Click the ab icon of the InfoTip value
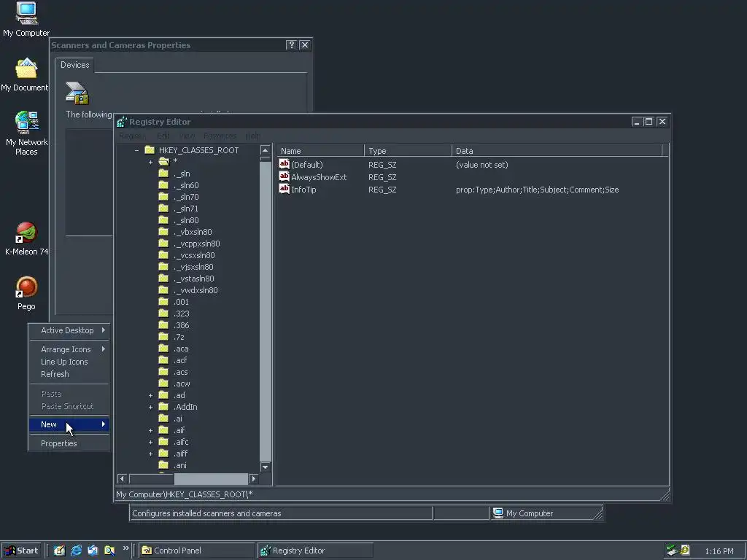The height and width of the screenshot is (560, 747). [x=284, y=189]
